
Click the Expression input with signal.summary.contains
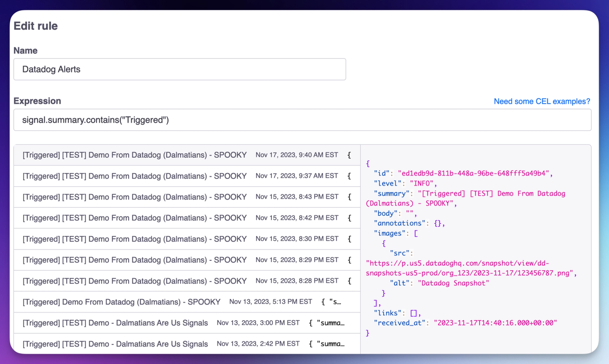(x=302, y=120)
